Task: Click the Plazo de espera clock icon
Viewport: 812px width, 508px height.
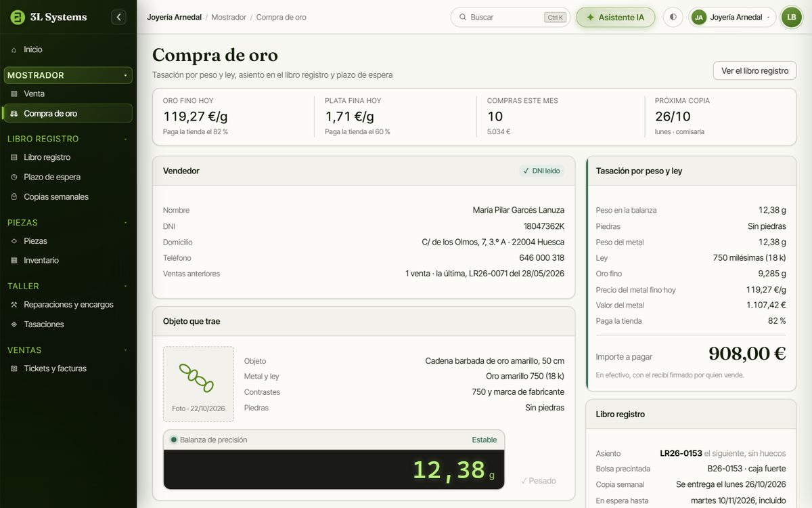Action: (14, 177)
